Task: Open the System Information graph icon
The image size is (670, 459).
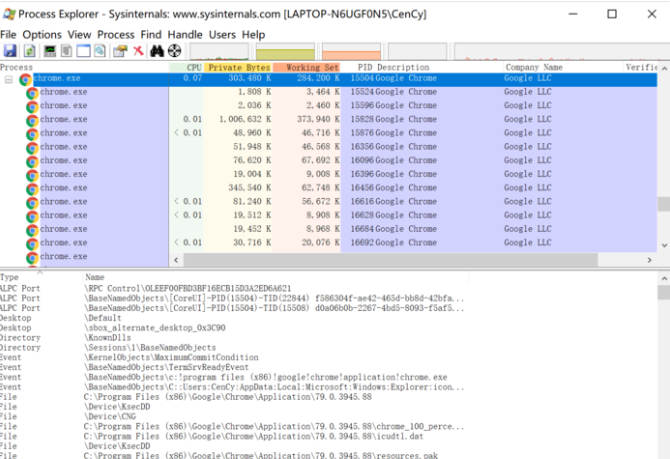Action: pyautogui.click(x=50, y=51)
